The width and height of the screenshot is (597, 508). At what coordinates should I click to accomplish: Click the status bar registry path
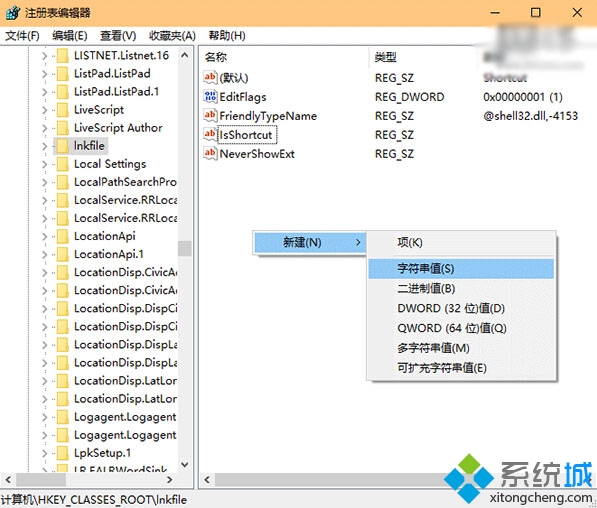(94, 500)
